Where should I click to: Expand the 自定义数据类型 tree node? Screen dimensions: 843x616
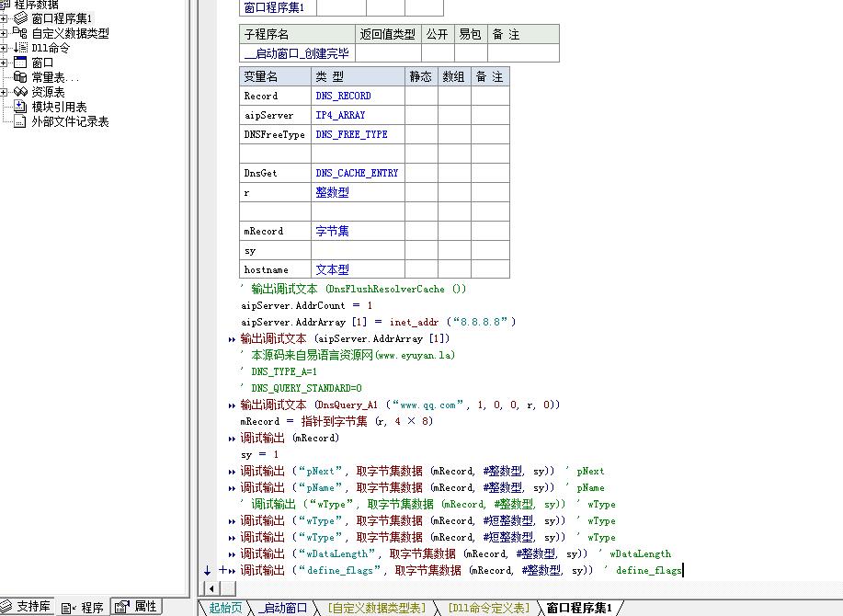click(4, 33)
